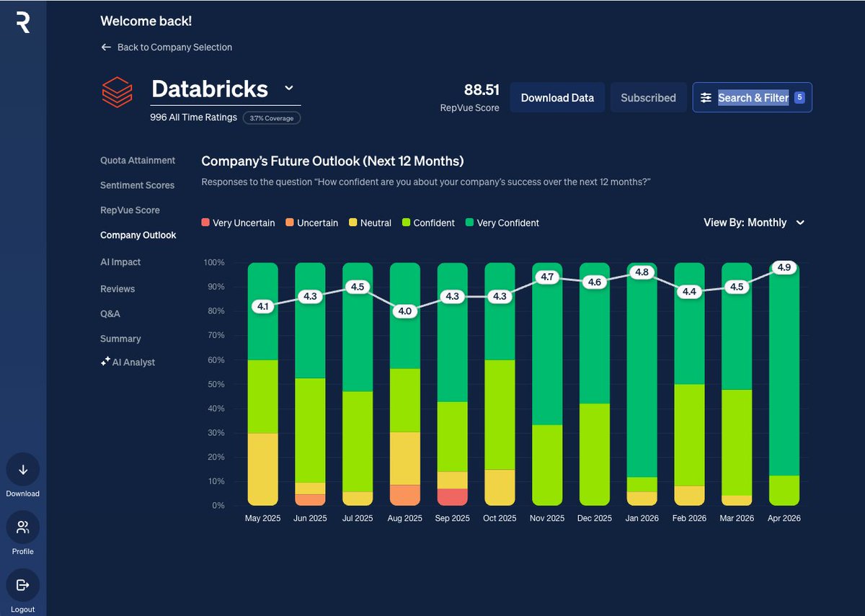Click the 4.4 score marker
The image size is (865, 616).
point(689,292)
